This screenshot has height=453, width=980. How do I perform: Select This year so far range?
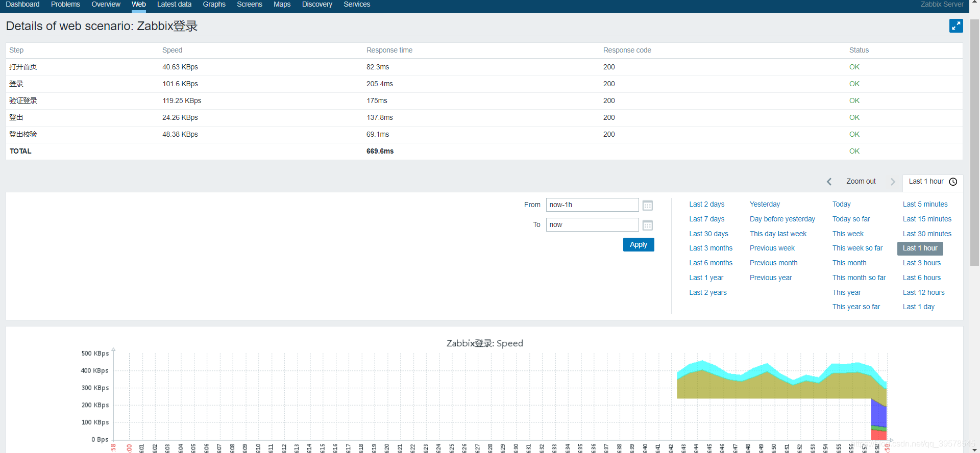[856, 307]
